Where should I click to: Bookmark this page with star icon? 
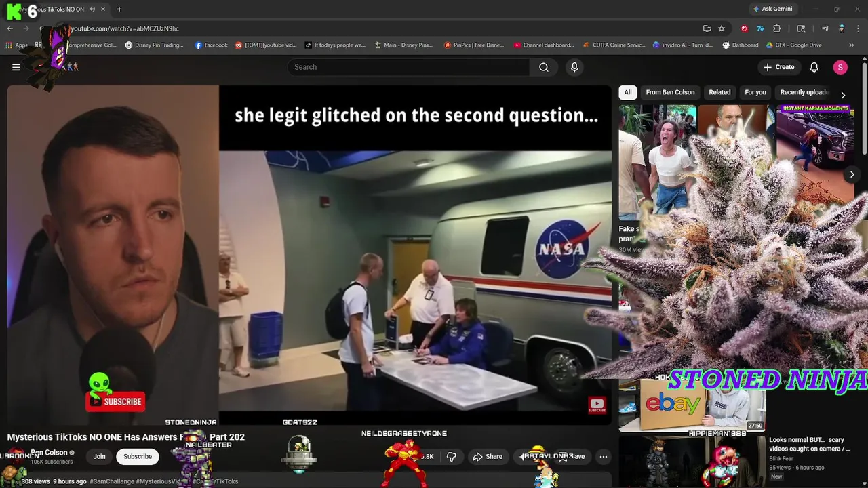[x=722, y=28]
